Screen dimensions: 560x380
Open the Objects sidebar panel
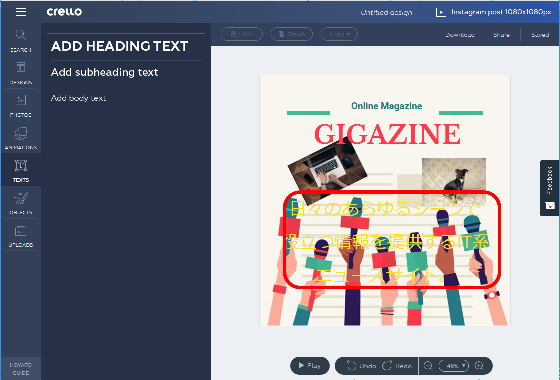21,203
